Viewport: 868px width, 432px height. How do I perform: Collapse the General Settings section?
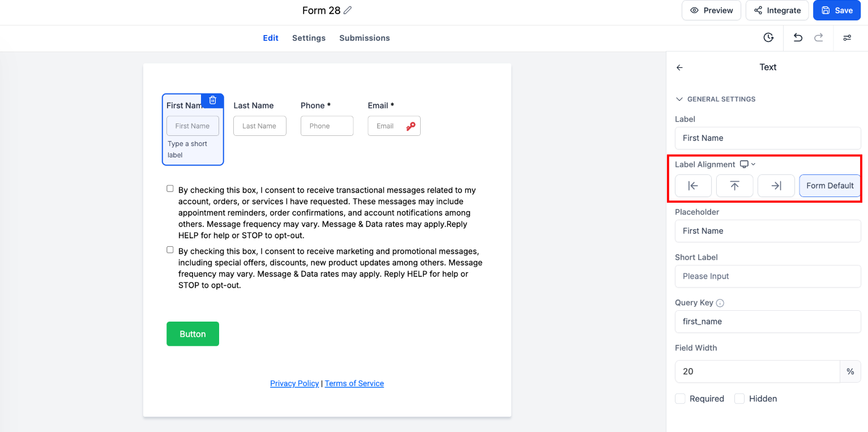point(679,99)
